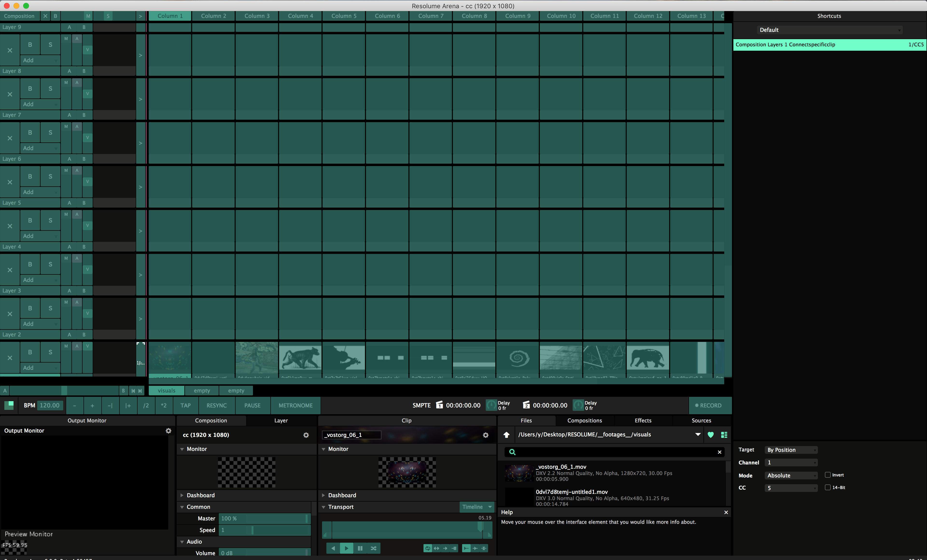
Task: Toggle file browser list view icon
Action: [x=724, y=435]
